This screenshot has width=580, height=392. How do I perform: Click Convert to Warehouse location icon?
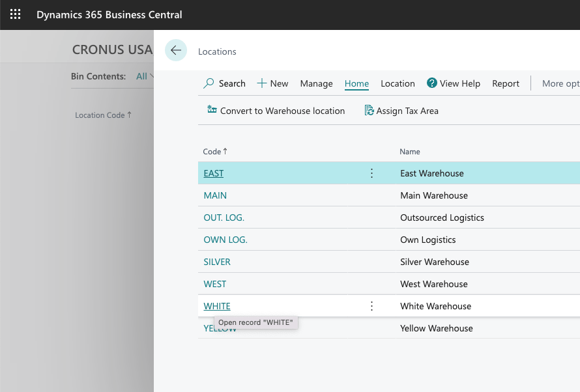point(212,110)
